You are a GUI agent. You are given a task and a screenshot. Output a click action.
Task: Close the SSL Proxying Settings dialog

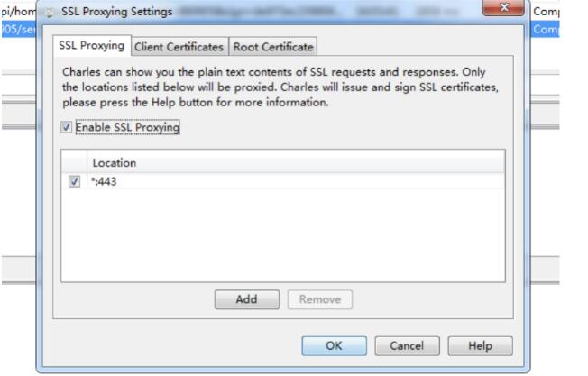(x=503, y=7)
